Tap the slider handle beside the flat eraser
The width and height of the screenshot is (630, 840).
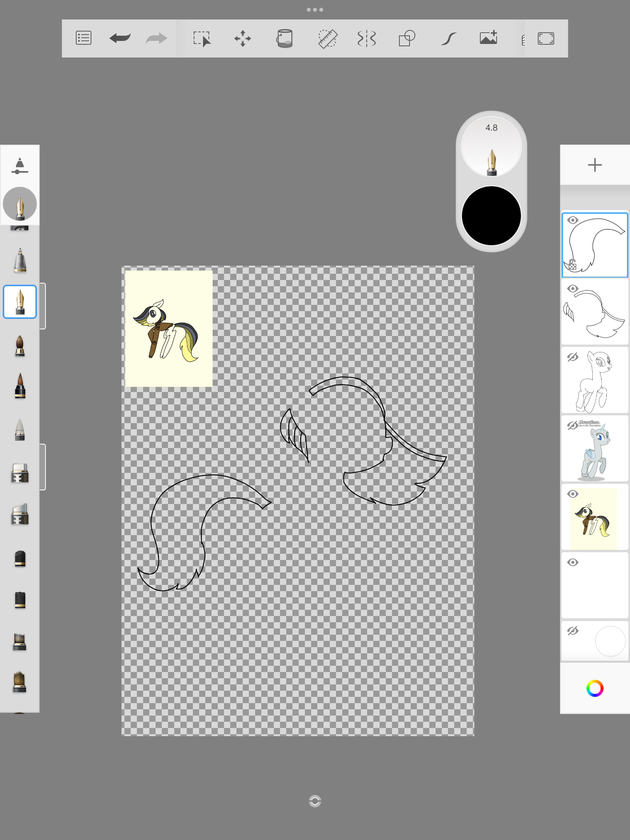coord(43,467)
